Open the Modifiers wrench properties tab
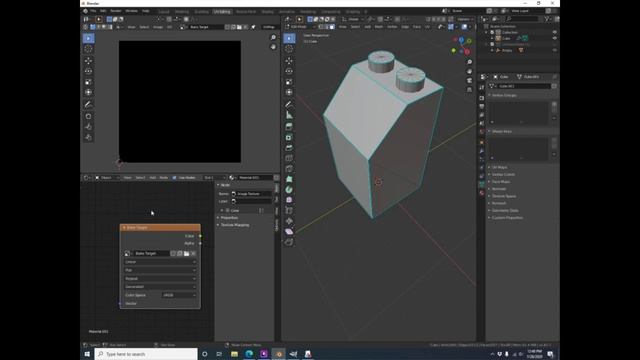The width and height of the screenshot is (640, 360). (x=482, y=151)
